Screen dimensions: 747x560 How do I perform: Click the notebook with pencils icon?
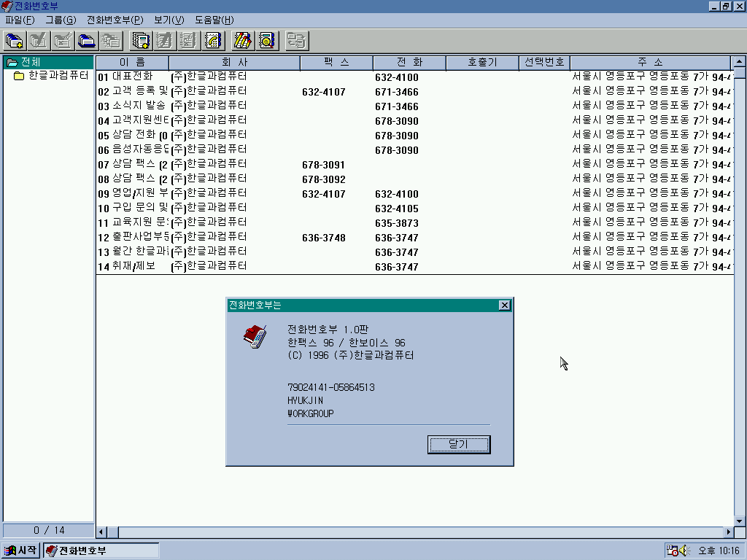[242, 41]
